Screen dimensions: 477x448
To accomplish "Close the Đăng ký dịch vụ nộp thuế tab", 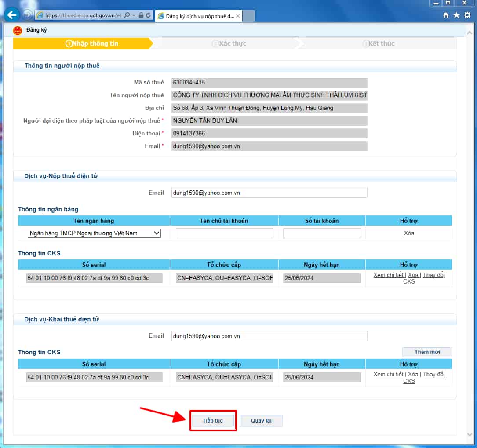I will (238, 16).
